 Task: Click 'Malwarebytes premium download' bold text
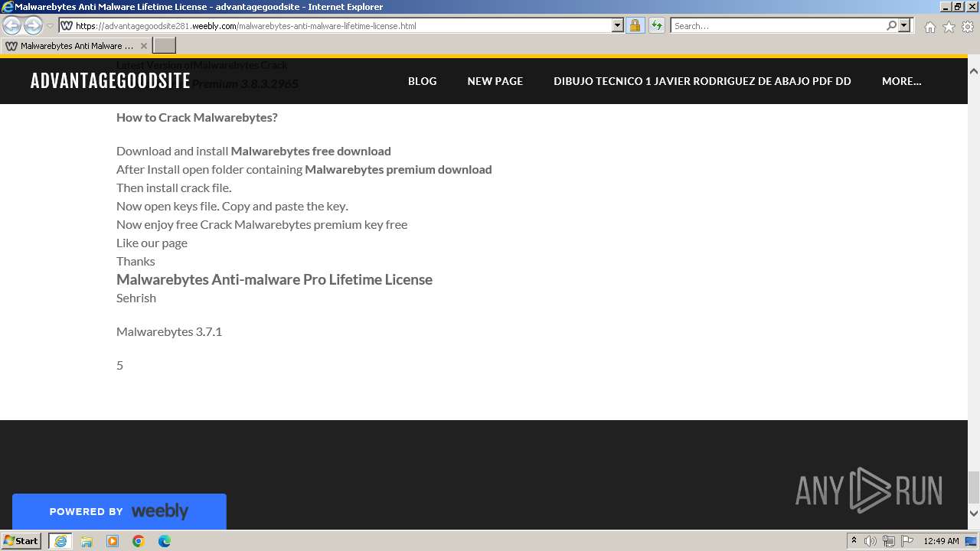click(x=398, y=169)
